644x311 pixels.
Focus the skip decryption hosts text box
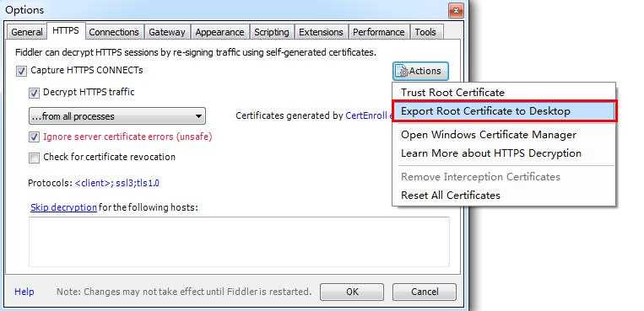[239, 242]
